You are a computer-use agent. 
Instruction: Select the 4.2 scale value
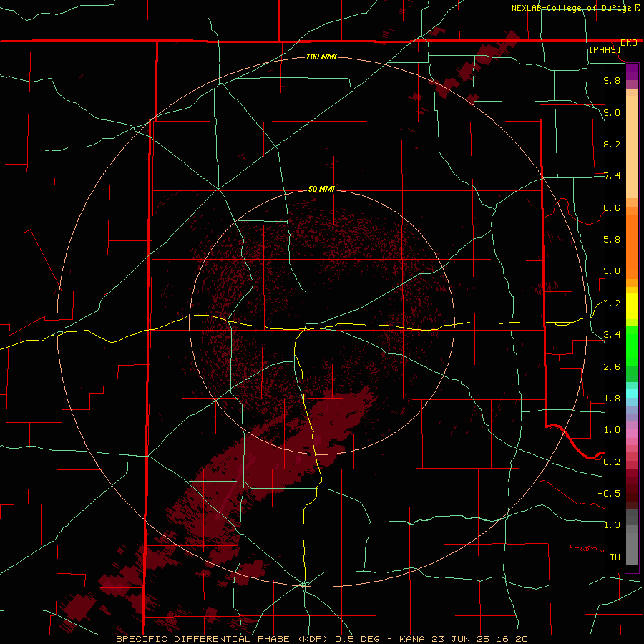pos(612,303)
